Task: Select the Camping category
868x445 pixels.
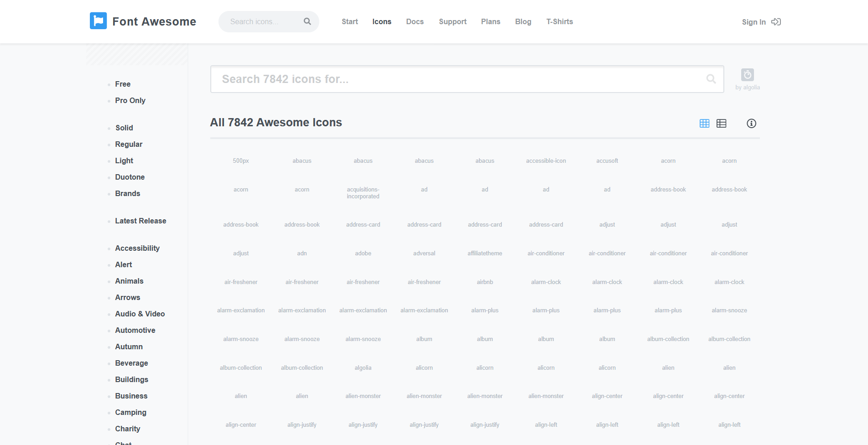Action: coord(131,412)
